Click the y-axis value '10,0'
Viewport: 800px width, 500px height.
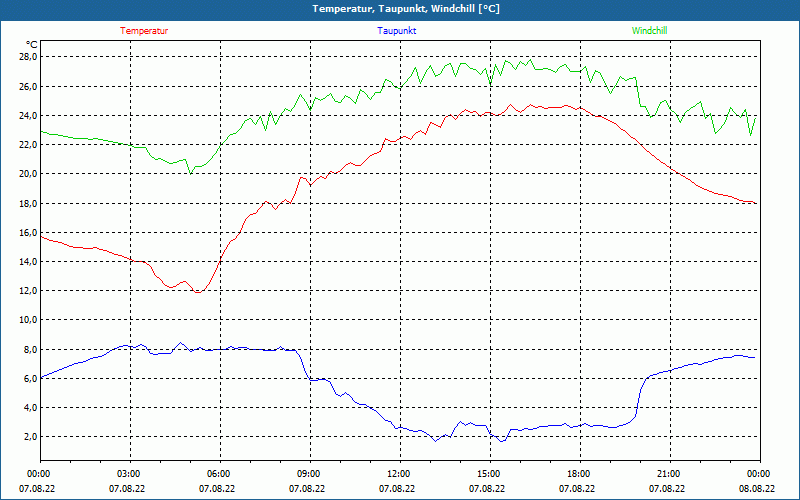point(29,319)
